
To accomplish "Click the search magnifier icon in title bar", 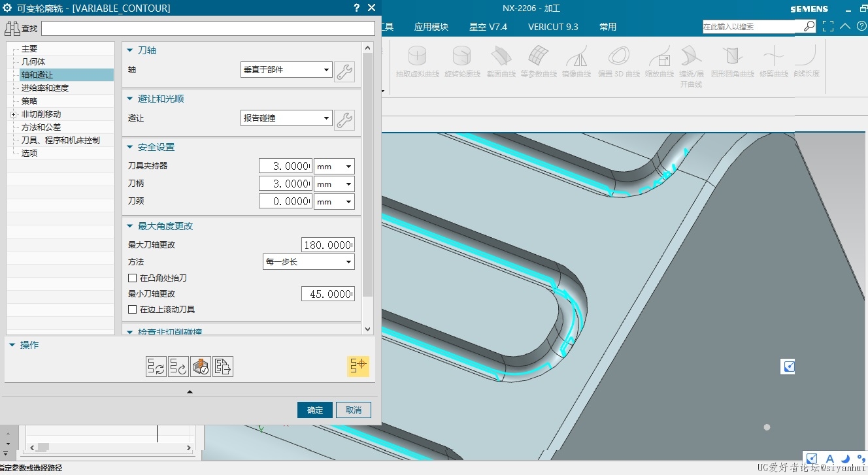I will pyautogui.click(x=809, y=27).
